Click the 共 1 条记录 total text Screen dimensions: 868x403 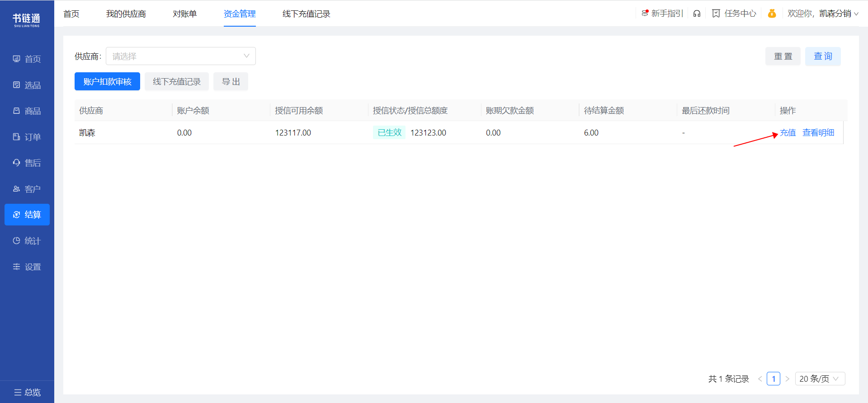729,379
